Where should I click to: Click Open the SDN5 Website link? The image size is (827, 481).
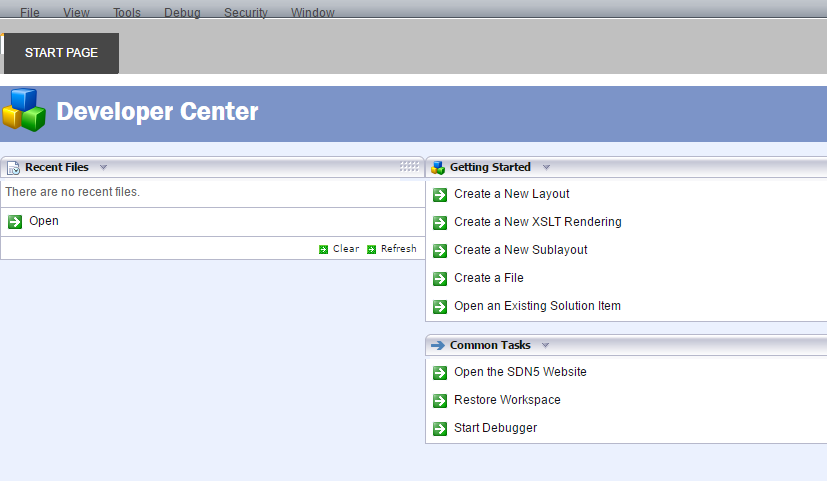520,372
